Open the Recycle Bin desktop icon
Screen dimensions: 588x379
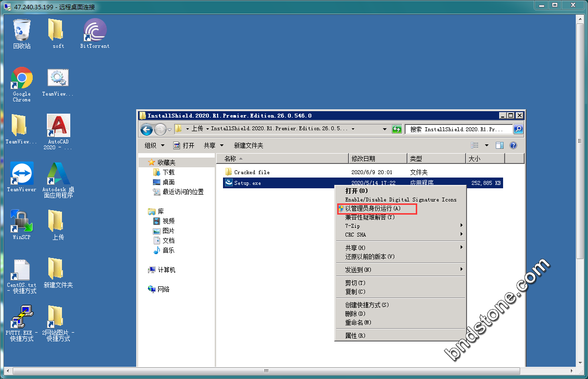[x=21, y=31]
